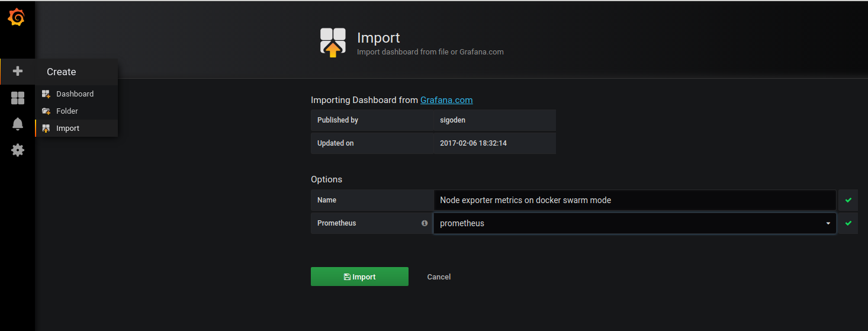Click the large Import page header icon
This screenshot has height=331, width=868.
[x=333, y=43]
